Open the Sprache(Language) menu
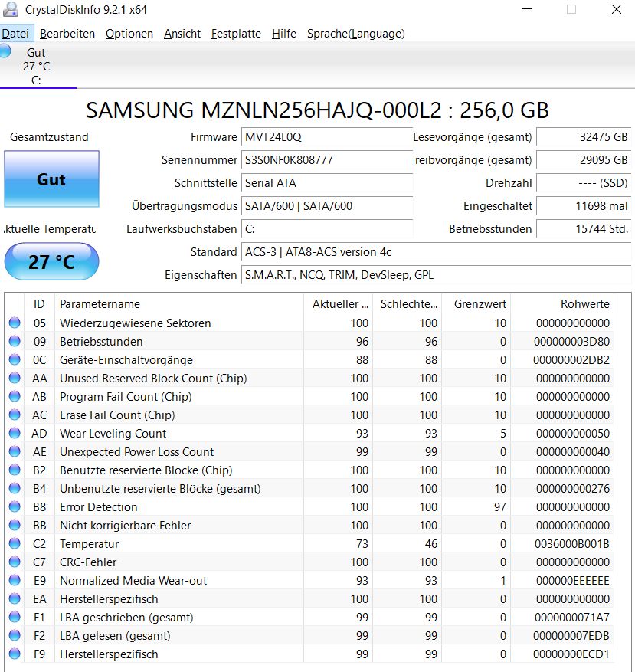This screenshot has height=672, width=635. (355, 34)
